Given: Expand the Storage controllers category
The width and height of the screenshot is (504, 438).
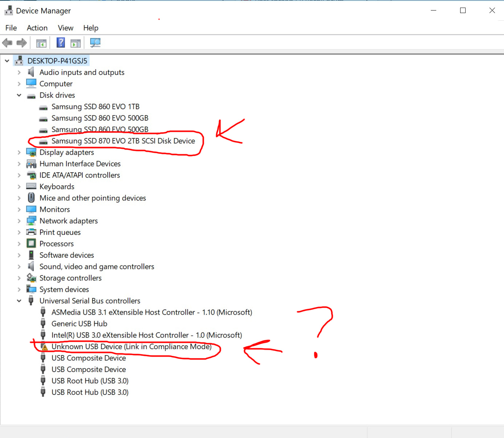Looking at the screenshot, I should pos(19,278).
